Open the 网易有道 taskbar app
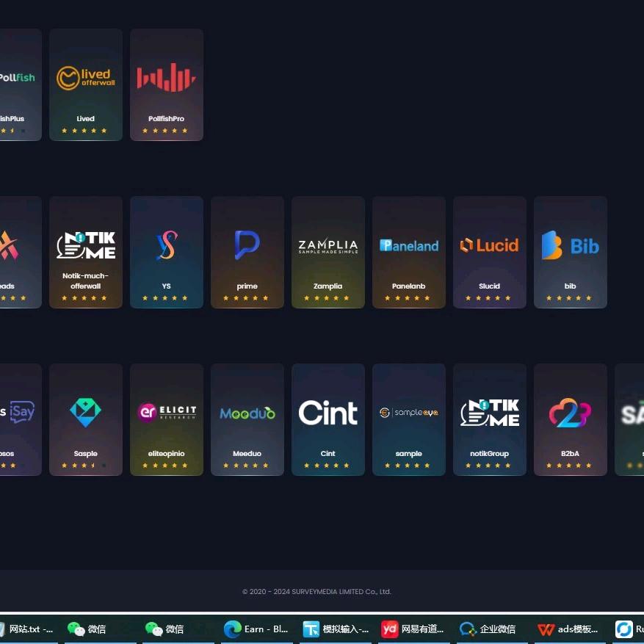 tap(413, 629)
